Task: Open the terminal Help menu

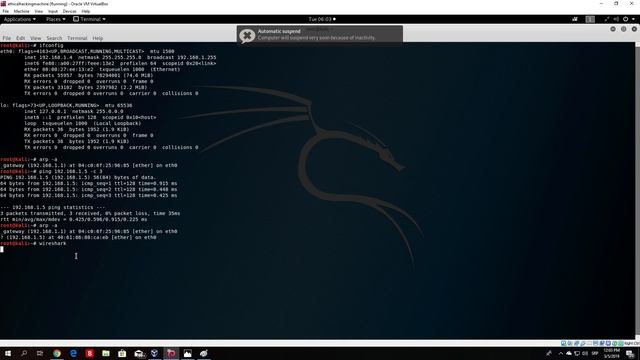Action: point(98,38)
